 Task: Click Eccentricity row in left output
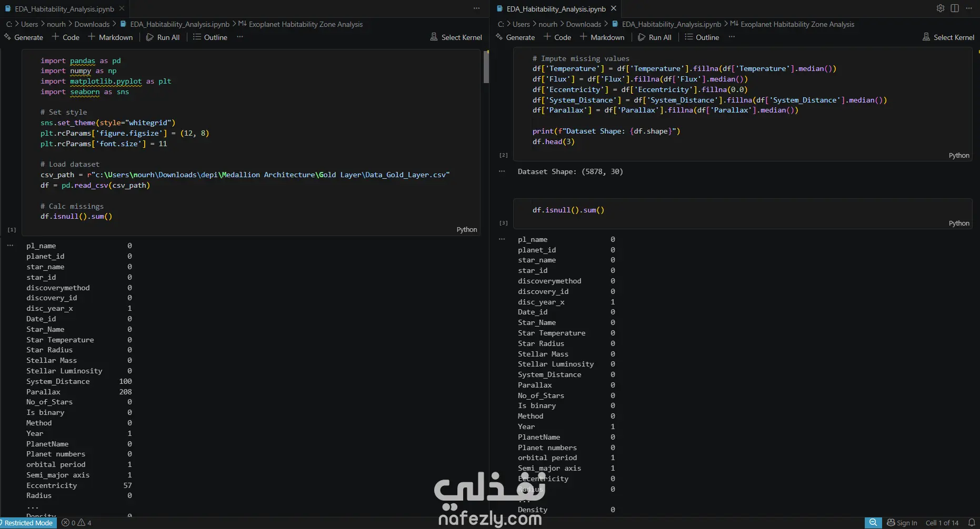(79, 486)
